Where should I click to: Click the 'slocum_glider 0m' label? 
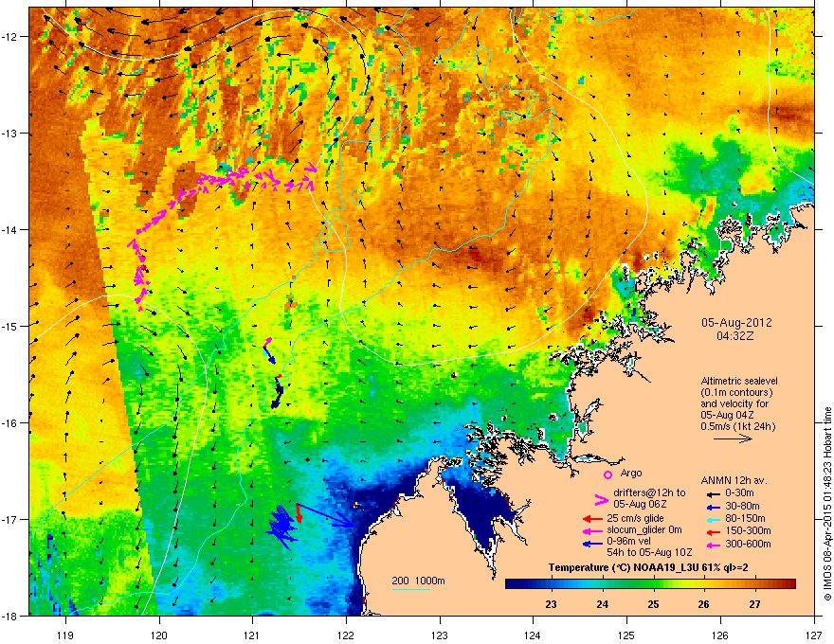pos(644,530)
